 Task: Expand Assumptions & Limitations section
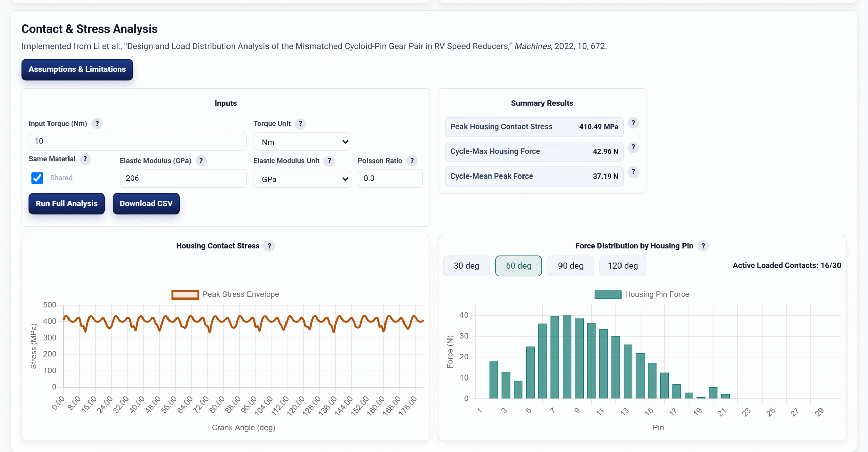77,69
